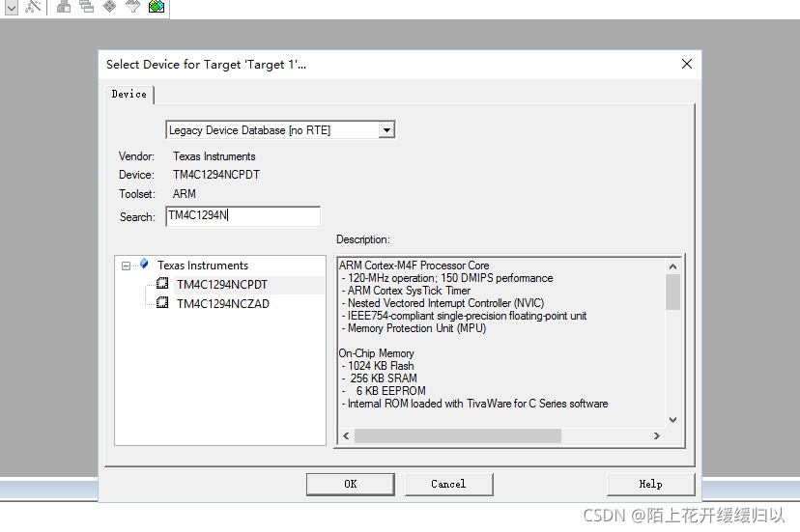Click the chip icon beside TM4C1294NCZAD
The image size is (800, 532).
pyautogui.click(x=162, y=302)
